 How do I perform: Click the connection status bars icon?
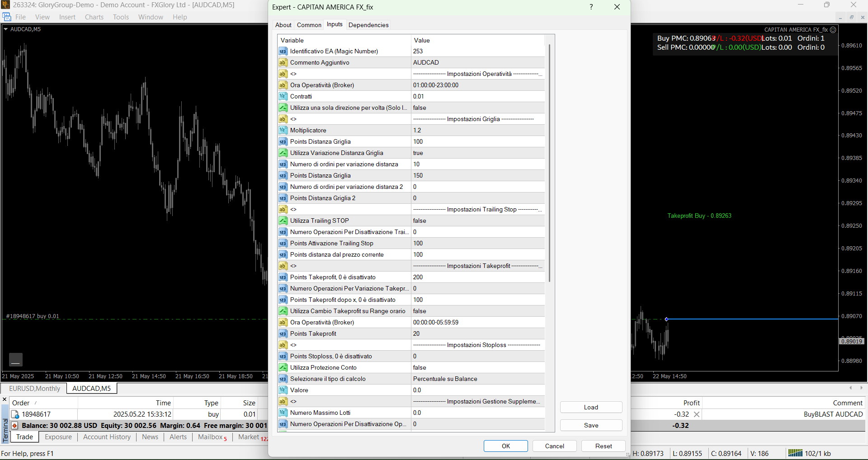pos(795,453)
